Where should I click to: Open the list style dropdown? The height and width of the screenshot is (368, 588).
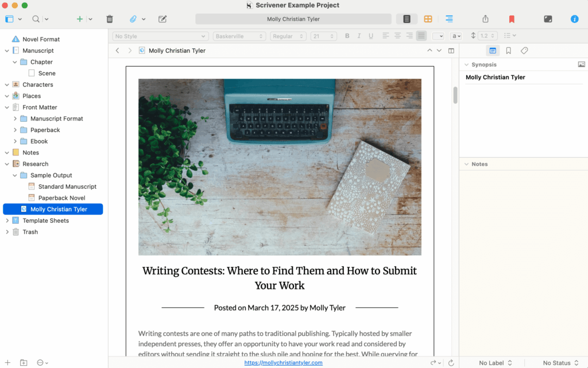coord(510,36)
